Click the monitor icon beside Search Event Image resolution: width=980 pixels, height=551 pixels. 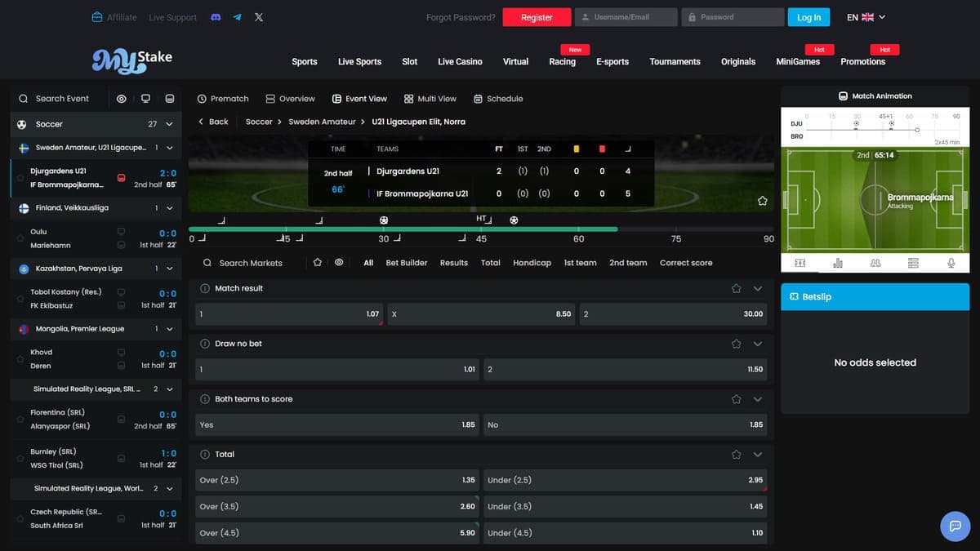click(x=145, y=99)
